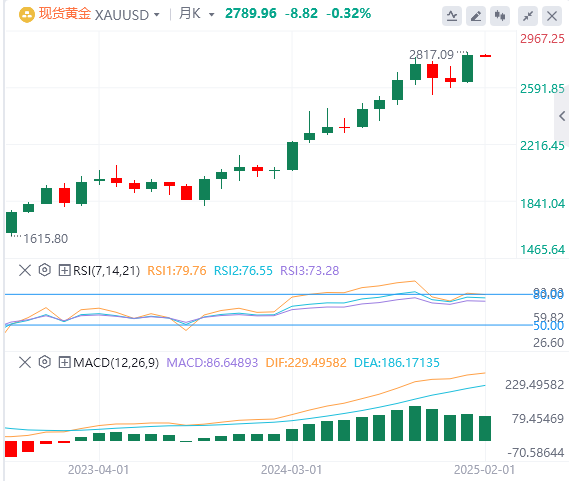Select the latest red candlestick

(486, 56)
